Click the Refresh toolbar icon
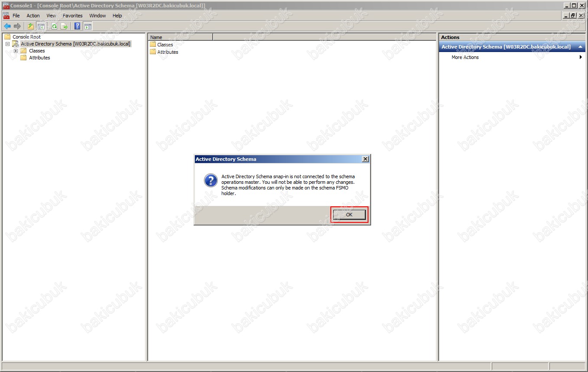This screenshot has height=372, width=588. pos(54,26)
